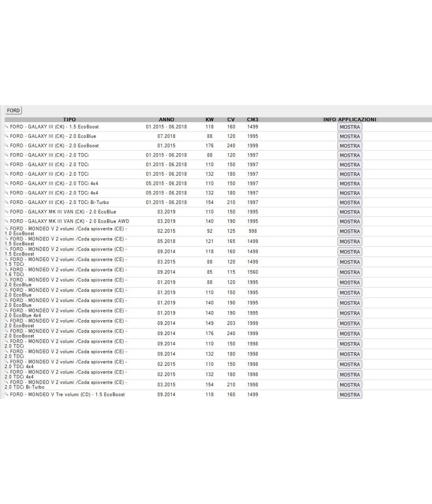Click the date 07.2018 in ANNO column
Viewport: 432px width, 504px height.
coord(167,136)
